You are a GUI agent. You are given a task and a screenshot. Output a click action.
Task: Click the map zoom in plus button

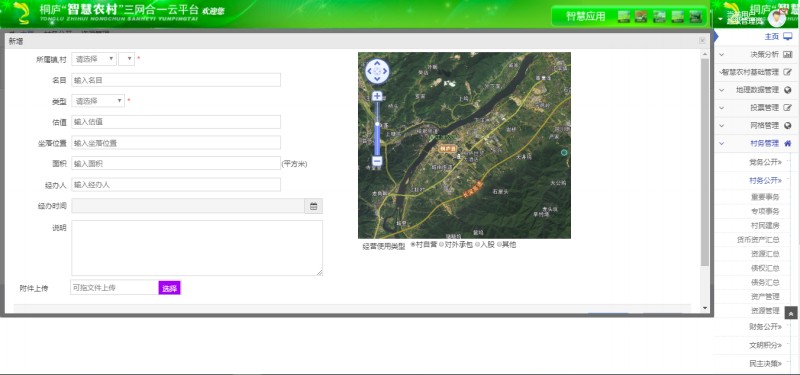pyautogui.click(x=377, y=96)
